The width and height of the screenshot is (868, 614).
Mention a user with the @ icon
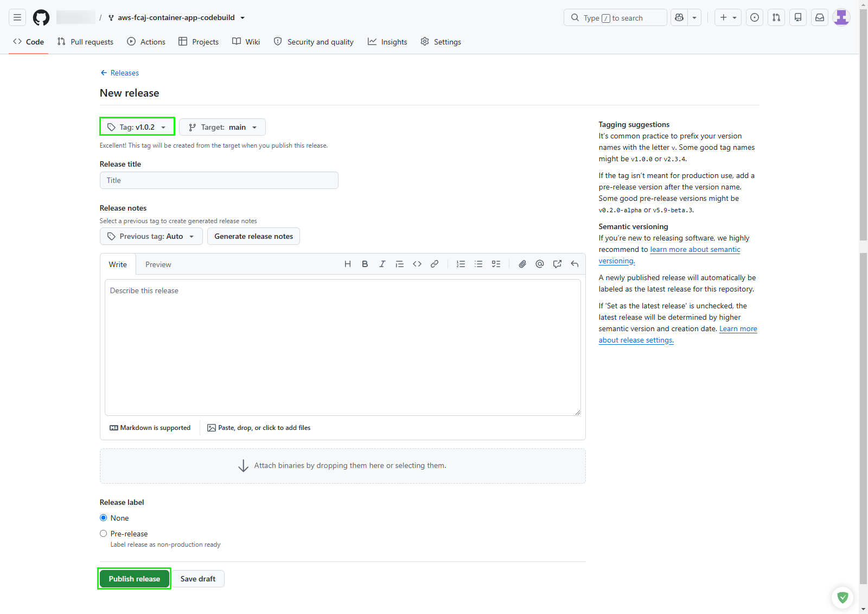pyautogui.click(x=540, y=264)
